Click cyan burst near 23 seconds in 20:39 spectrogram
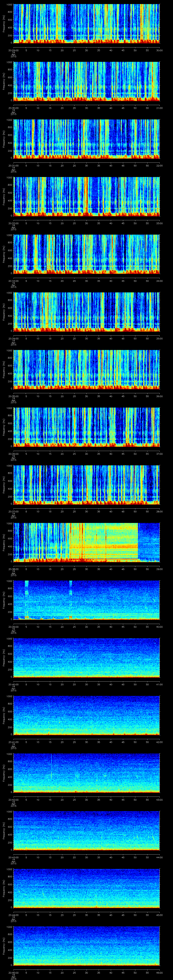Viewport: 173px width, 980px height. [71, 588]
